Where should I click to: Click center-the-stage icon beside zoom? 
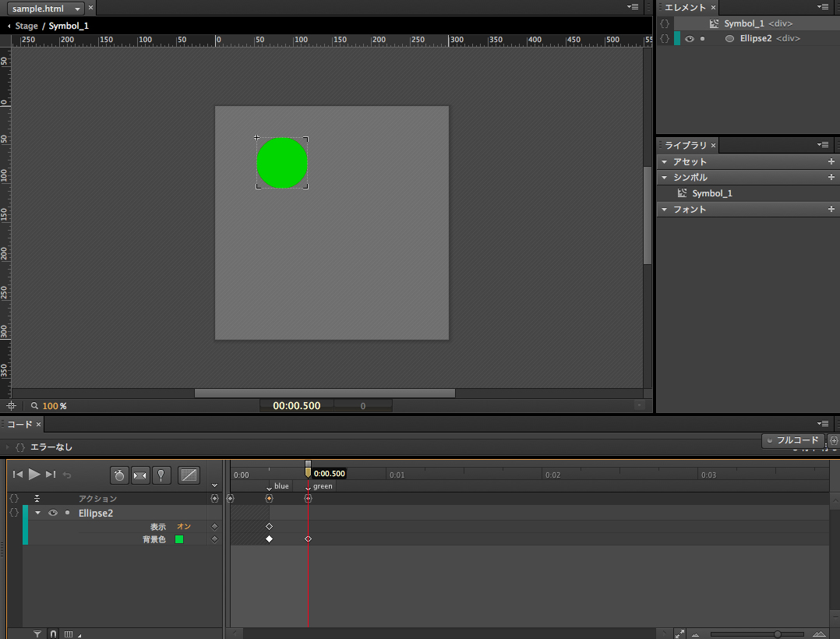(x=11, y=405)
